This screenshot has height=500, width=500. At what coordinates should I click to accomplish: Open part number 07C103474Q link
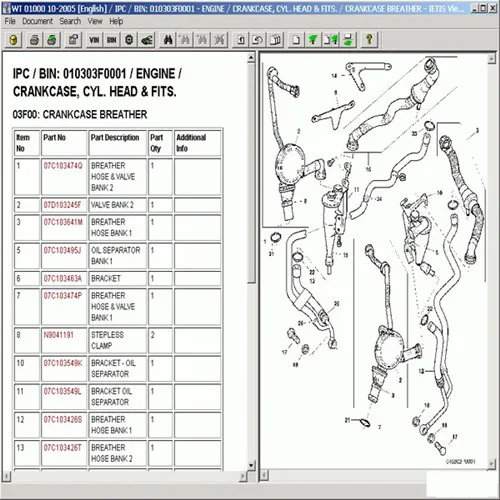click(63, 166)
